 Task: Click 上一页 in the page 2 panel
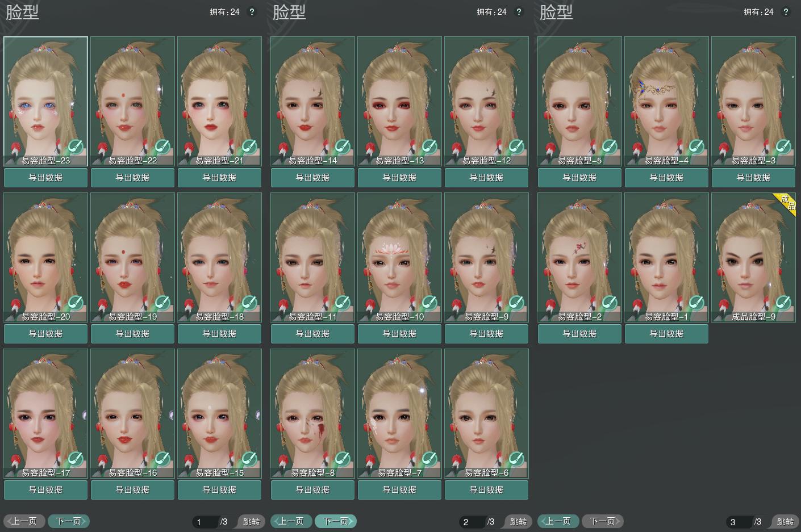tap(291, 521)
